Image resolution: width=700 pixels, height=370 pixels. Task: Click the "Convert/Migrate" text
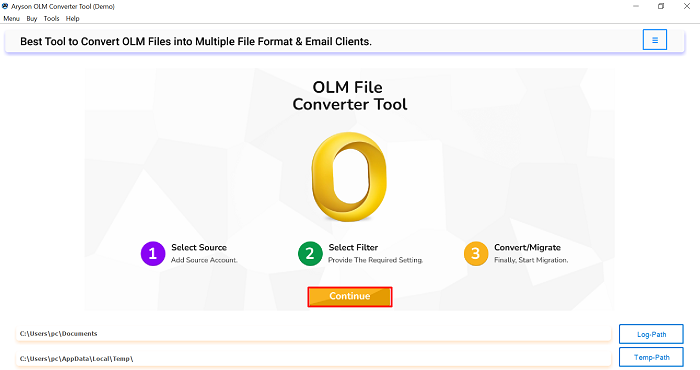pos(527,247)
